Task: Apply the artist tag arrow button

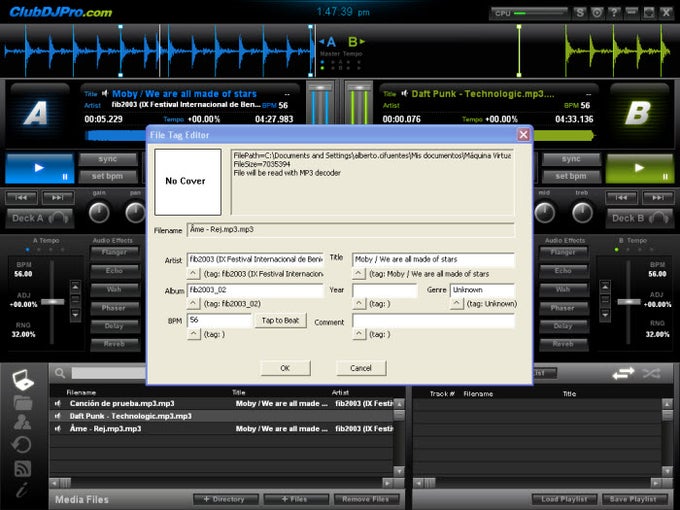Action: [x=193, y=274]
